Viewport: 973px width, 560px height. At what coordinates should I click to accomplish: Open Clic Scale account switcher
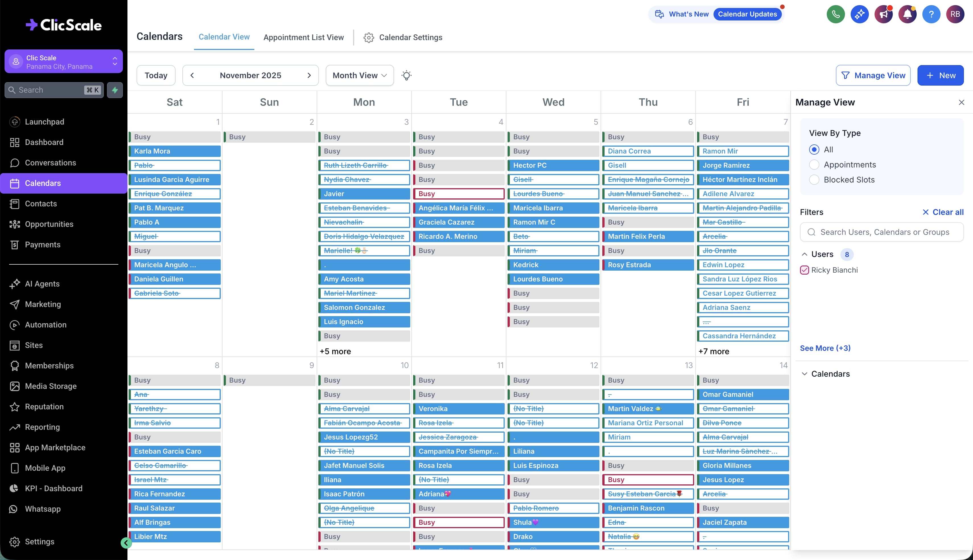[63, 61]
